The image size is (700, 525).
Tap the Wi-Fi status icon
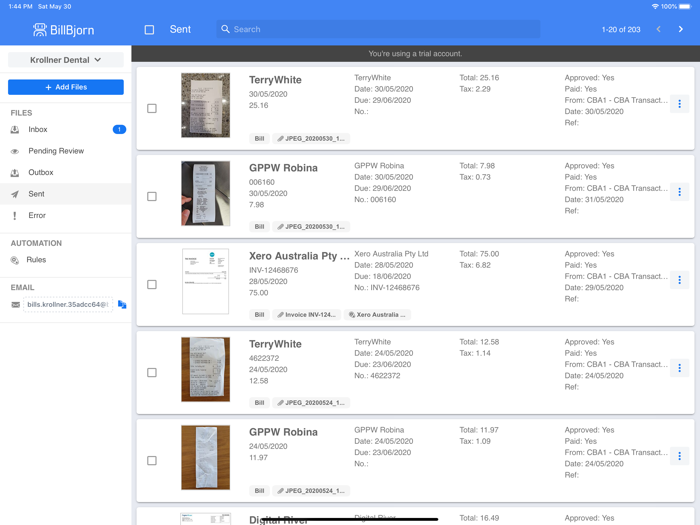coord(655,6)
